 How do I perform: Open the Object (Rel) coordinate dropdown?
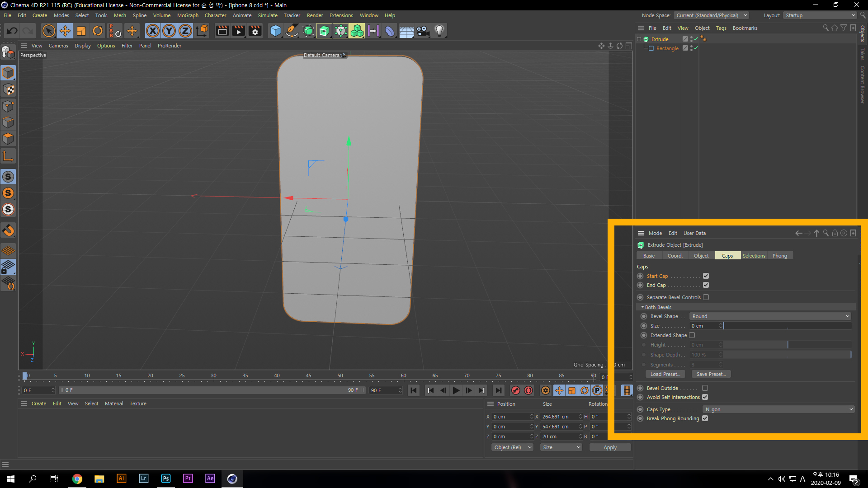512,447
